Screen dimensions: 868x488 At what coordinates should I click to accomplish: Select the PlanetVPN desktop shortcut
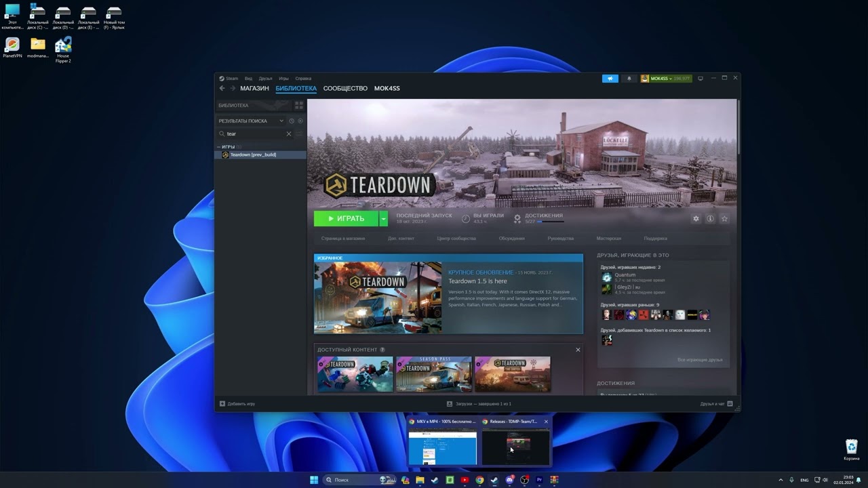point(12,47)
